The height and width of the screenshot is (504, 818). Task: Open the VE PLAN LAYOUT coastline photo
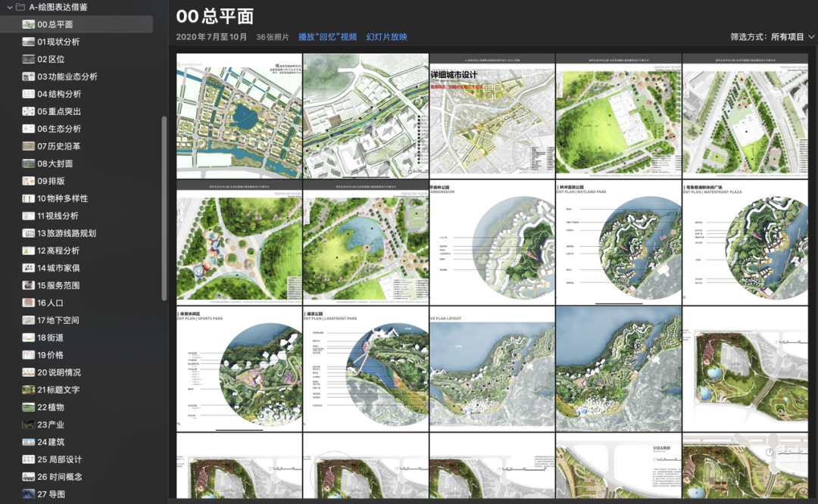[492, 369]
